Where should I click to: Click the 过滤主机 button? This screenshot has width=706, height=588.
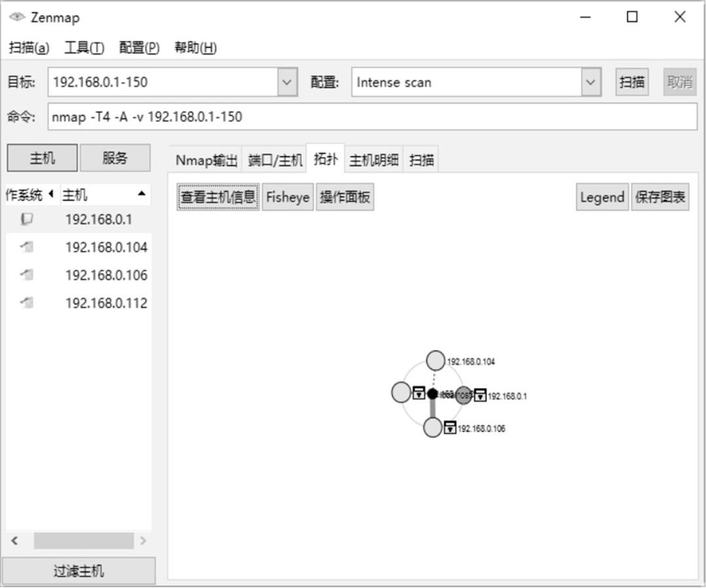tap(79, 571)
